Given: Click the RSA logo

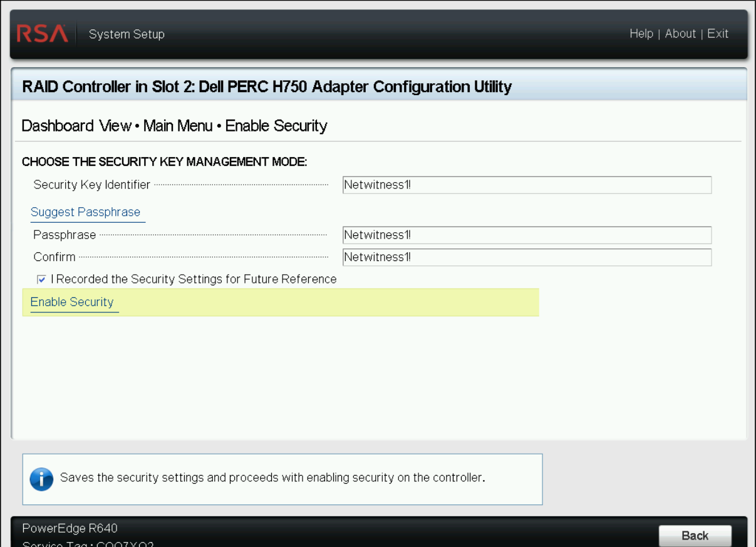Looking at the screenshot, I should point(43,34).
